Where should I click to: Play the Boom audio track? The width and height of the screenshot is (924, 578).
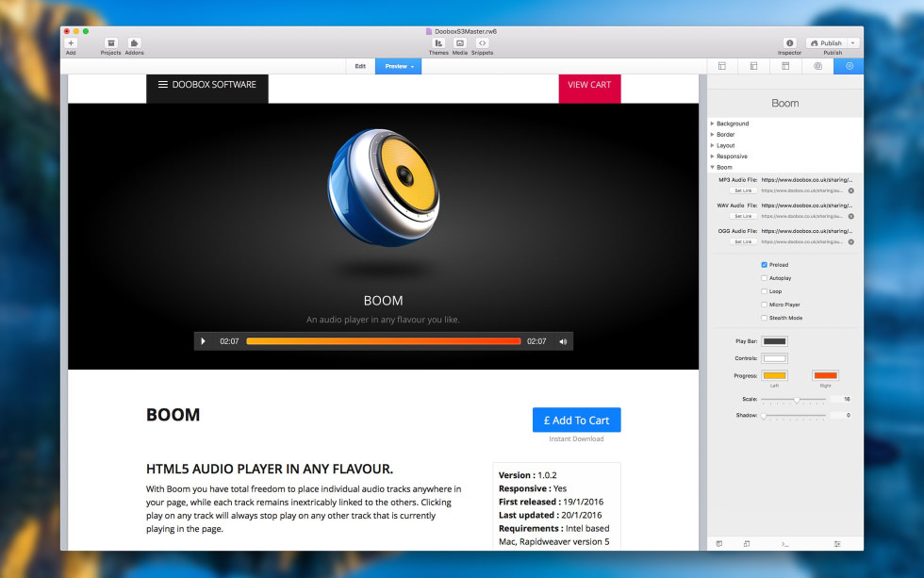(204, 341)
